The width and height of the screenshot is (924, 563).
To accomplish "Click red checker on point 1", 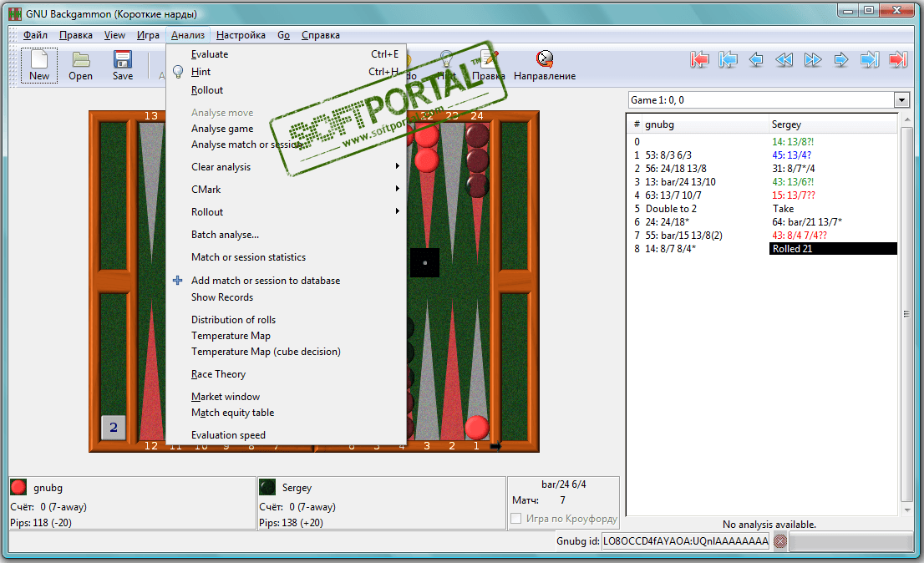I will (477, 428).
